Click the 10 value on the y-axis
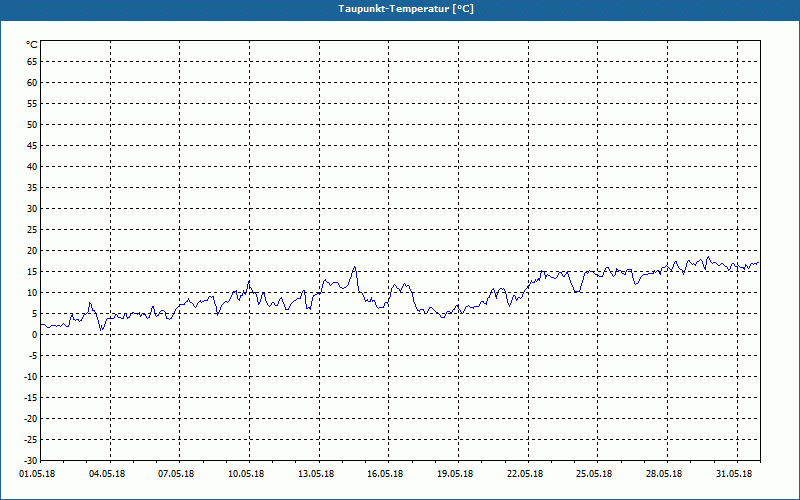 [x=32, y=292]
